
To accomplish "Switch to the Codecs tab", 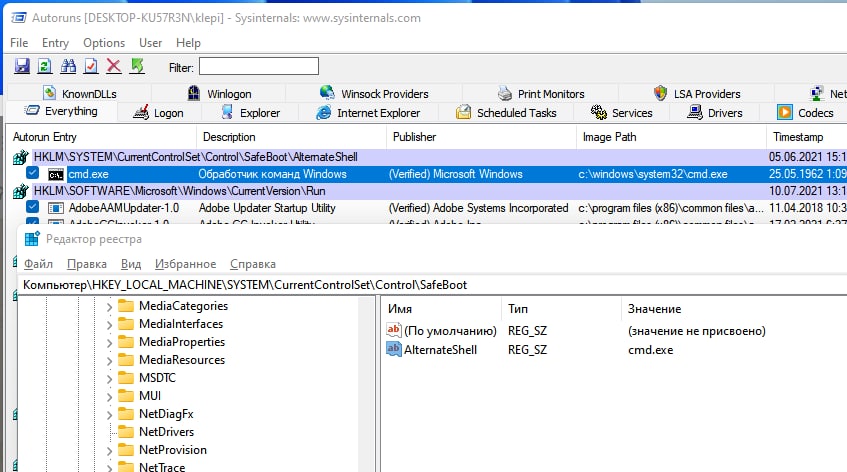I will [x=805, y=113].
